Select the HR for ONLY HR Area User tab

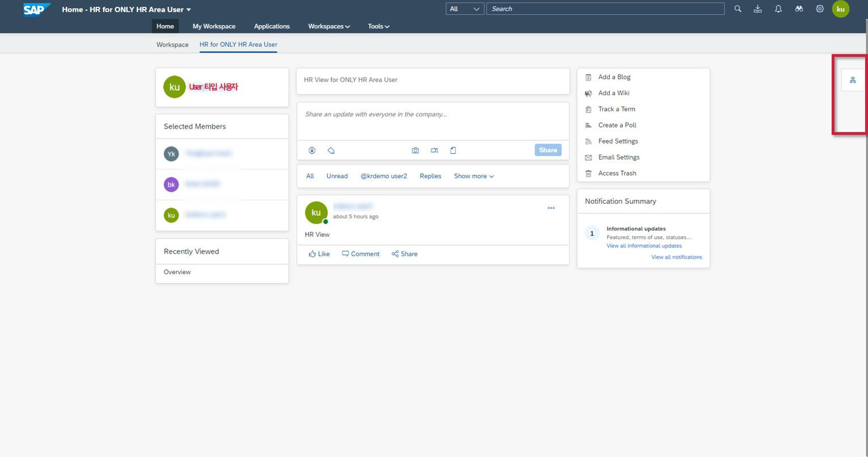click(x=238, y=44)
